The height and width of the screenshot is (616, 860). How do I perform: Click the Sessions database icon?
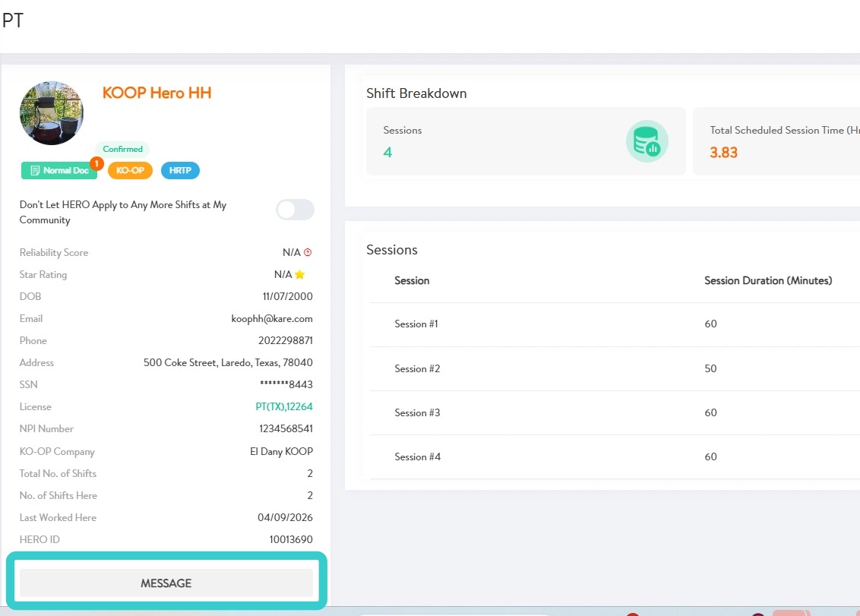coord(647,141)
